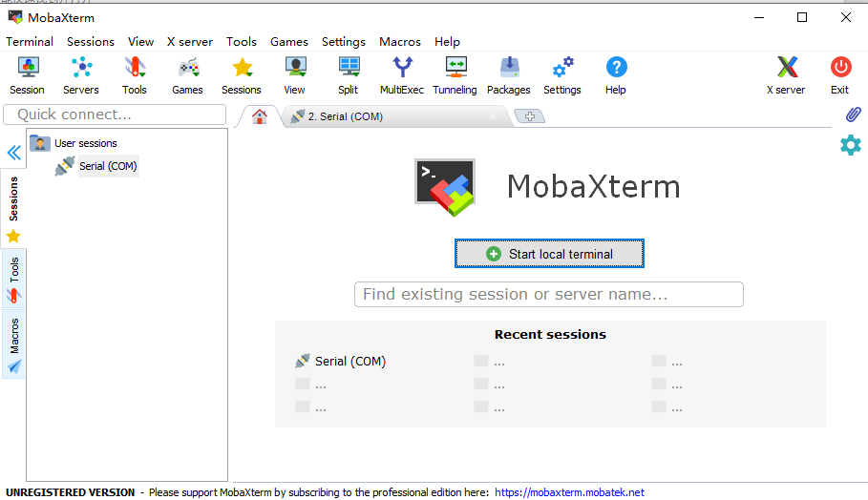The image size is (868, 500).
Task: Click the paperclip attachment icon
Action: click(x=853, y=115)
